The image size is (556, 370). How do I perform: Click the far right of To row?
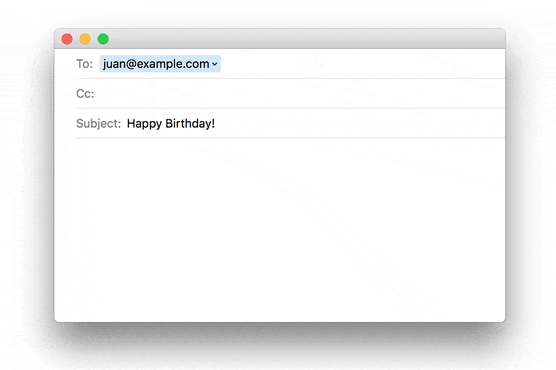(493, 64)
